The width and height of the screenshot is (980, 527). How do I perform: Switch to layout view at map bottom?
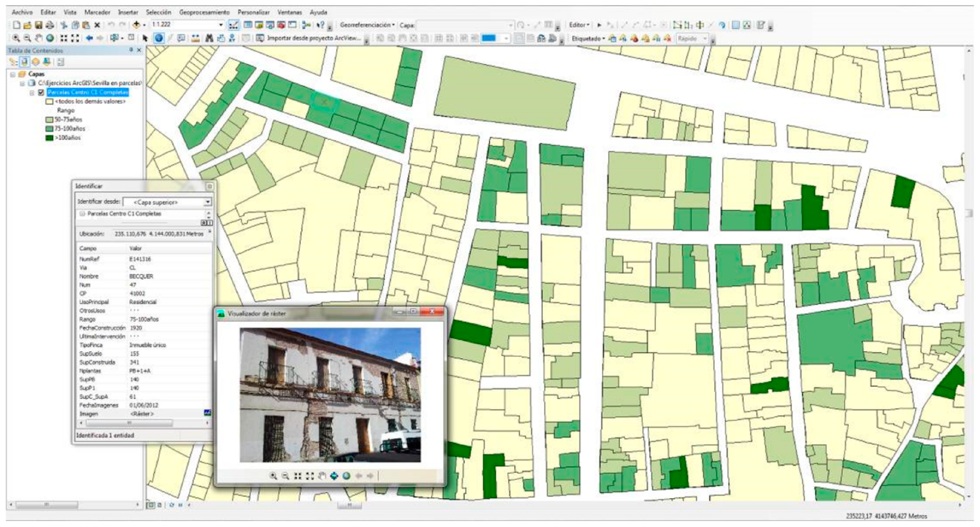tap(159, 505)
